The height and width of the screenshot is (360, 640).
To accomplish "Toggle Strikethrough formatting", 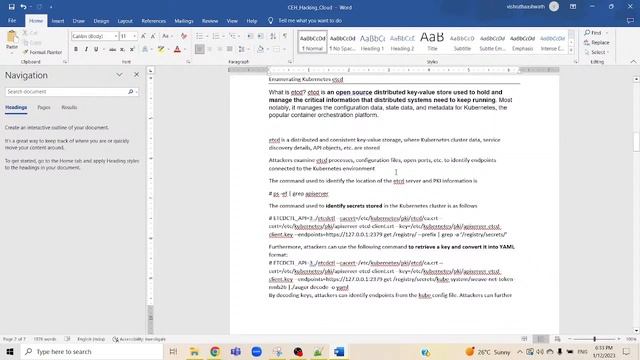I will click(x=112, y=49).
